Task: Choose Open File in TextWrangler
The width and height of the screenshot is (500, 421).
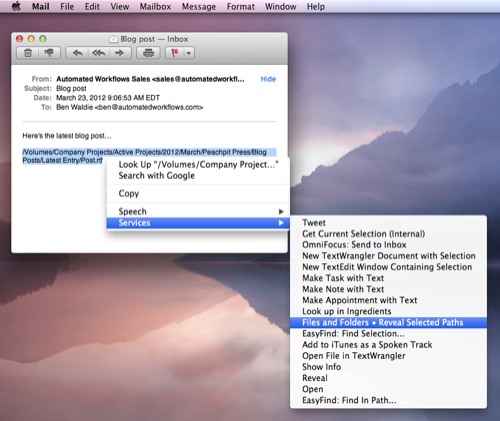Action: pyautogui.click(x=354, y=356)
